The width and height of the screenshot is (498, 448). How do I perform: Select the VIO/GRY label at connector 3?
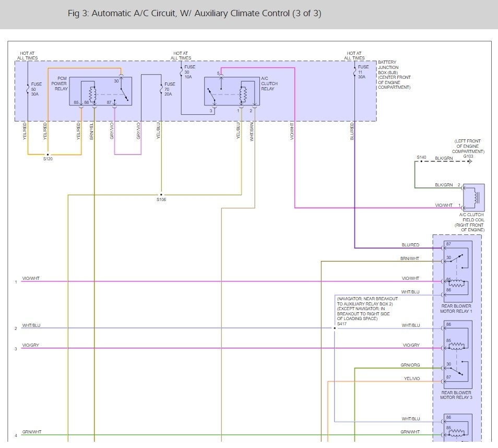(31, 345)
